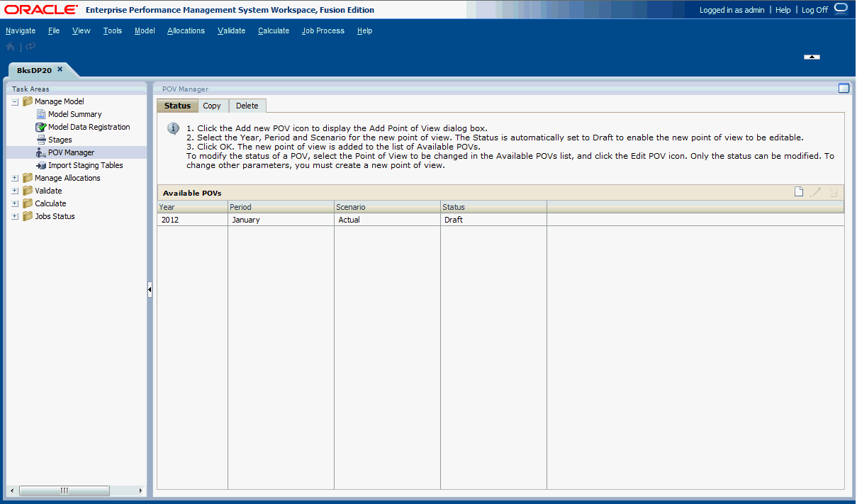
Task: Select the 2012 year cell
Action: (192, 220)
